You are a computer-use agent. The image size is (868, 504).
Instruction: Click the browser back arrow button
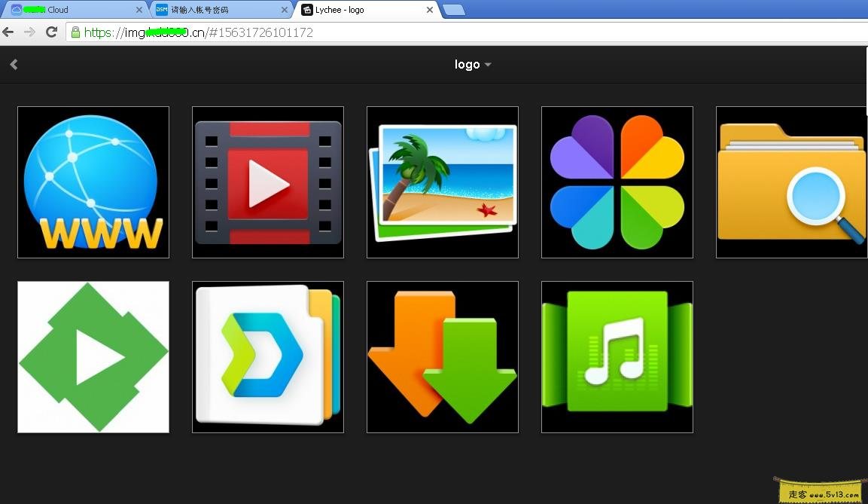point(8,32)
